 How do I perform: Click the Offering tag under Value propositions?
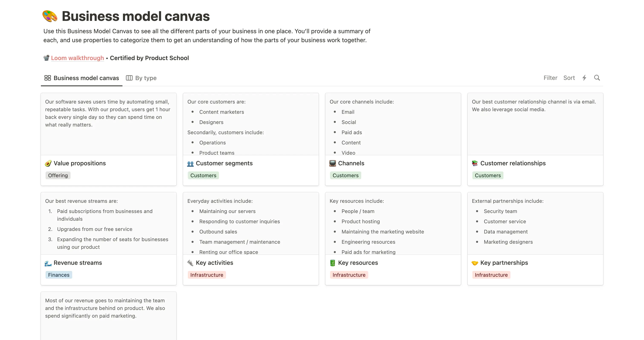point(58,175)
